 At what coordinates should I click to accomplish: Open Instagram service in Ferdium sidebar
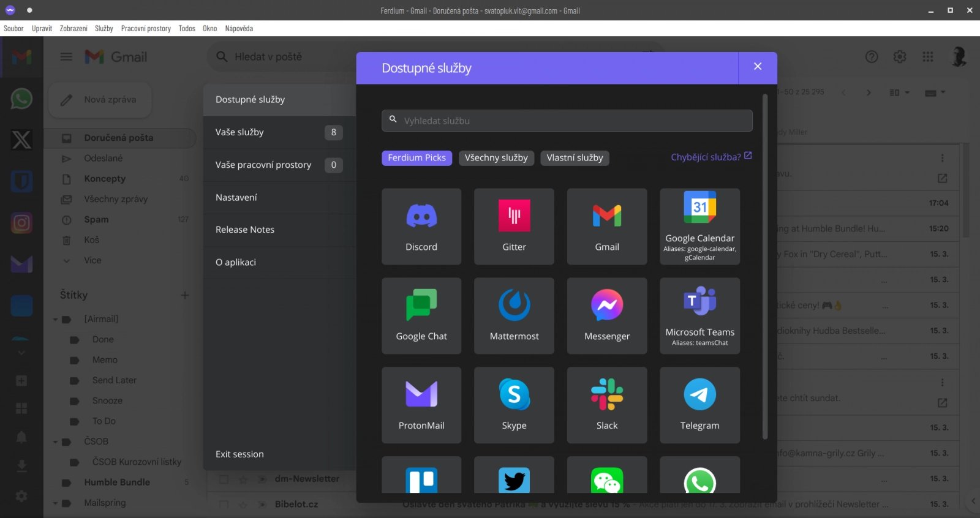pyautogui.click(x=21, y=223)
